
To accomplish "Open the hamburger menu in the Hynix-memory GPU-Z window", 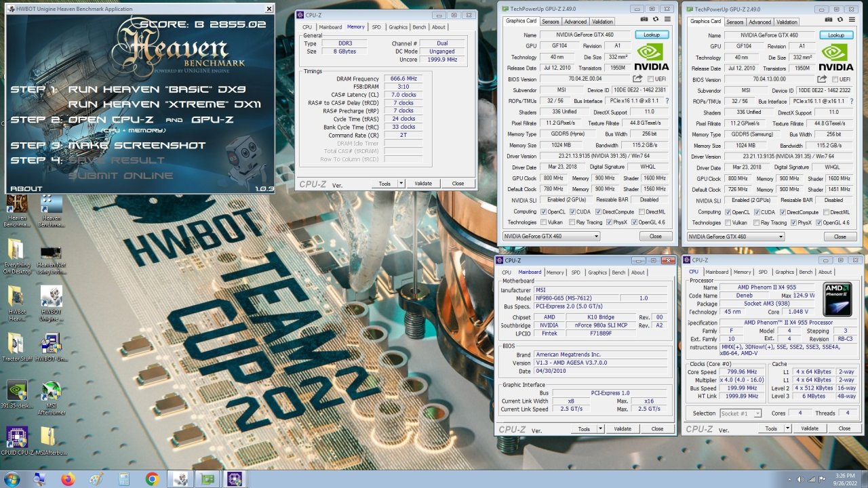I will pyautogui.click(x=667, y=20).
